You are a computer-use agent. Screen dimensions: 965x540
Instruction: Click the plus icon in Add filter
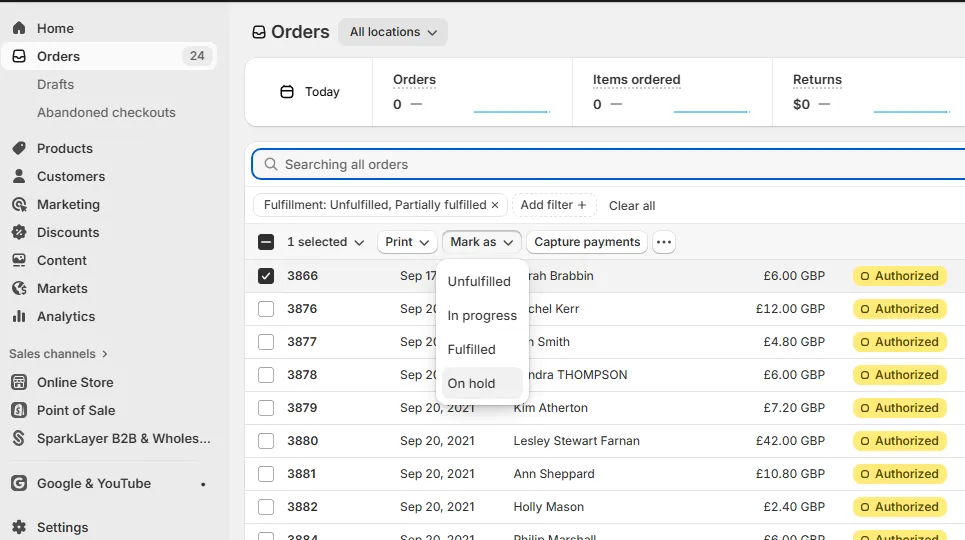click(x=582, y=205)
